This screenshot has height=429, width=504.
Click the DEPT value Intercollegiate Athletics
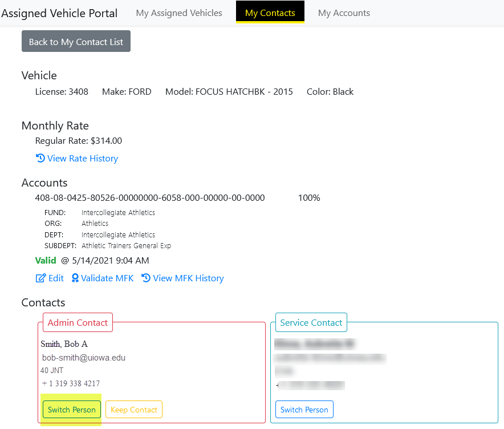(118, 235)
